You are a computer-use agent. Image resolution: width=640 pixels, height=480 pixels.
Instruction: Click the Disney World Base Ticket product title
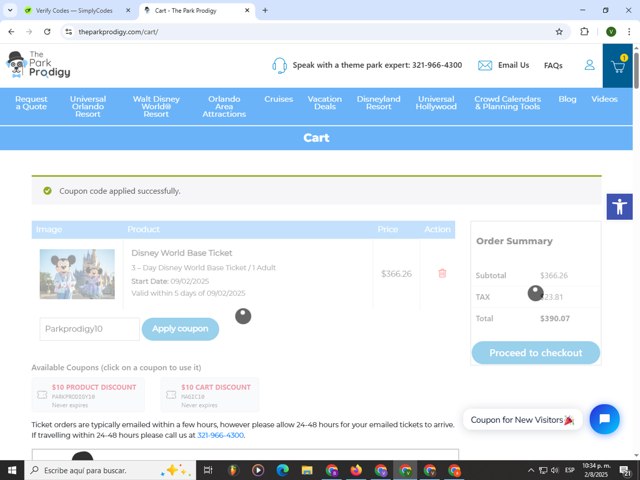[x=182, y=253]
